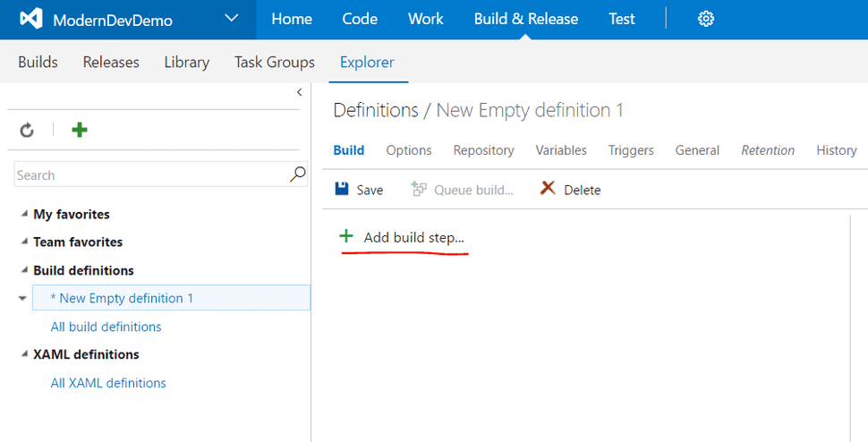Click the Save floppy disk icon
This screenshot has height=442, width=868.
[342, 189]
